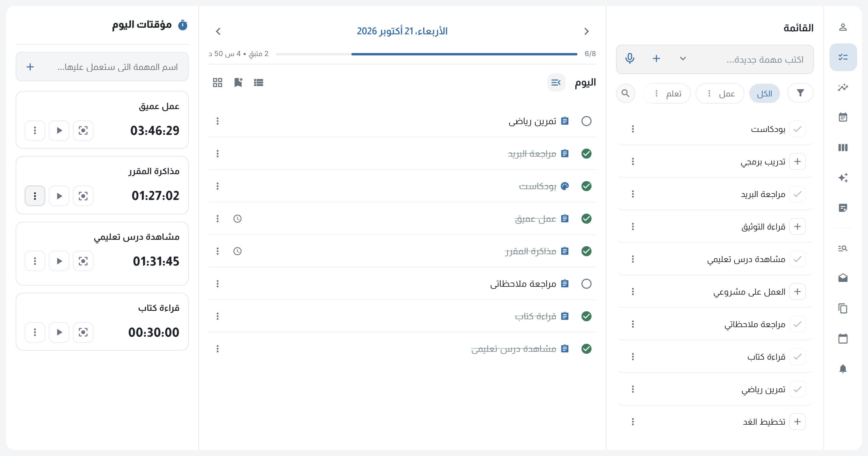Open options menu for مذاكرة المقرر timer
The image size is (868, 456).
point(35,196)
